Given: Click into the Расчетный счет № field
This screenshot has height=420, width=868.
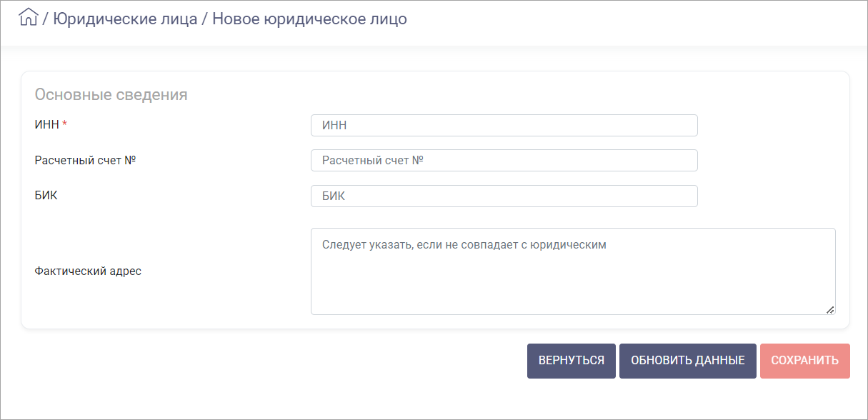Looking at the screenshot, I should pos(504,161).
